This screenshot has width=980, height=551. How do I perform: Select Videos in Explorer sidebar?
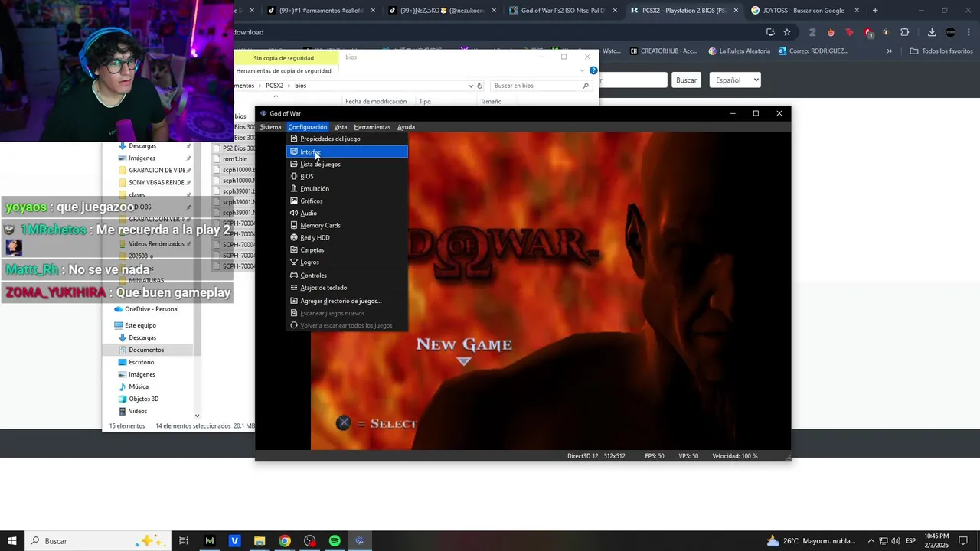coord(138,411)
